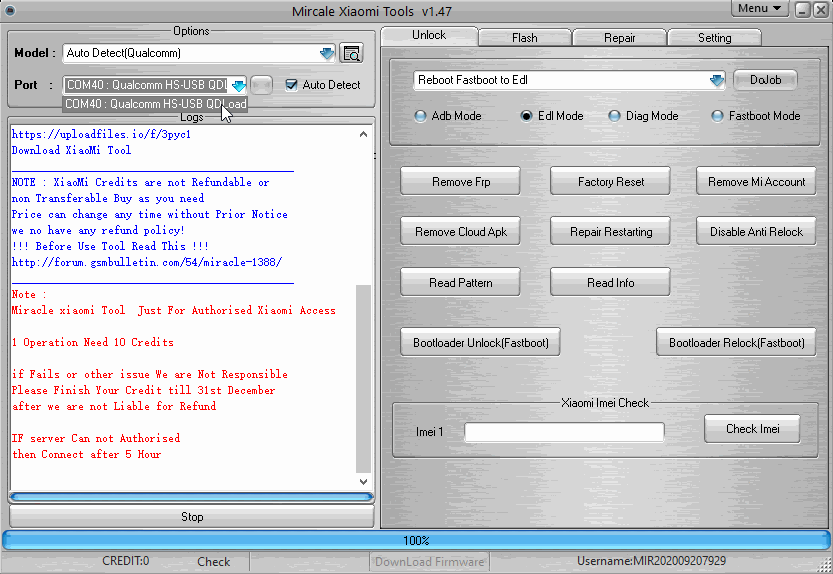
Task: Click the Username:MIR202009207929 status text
Action: pos(651,561)
